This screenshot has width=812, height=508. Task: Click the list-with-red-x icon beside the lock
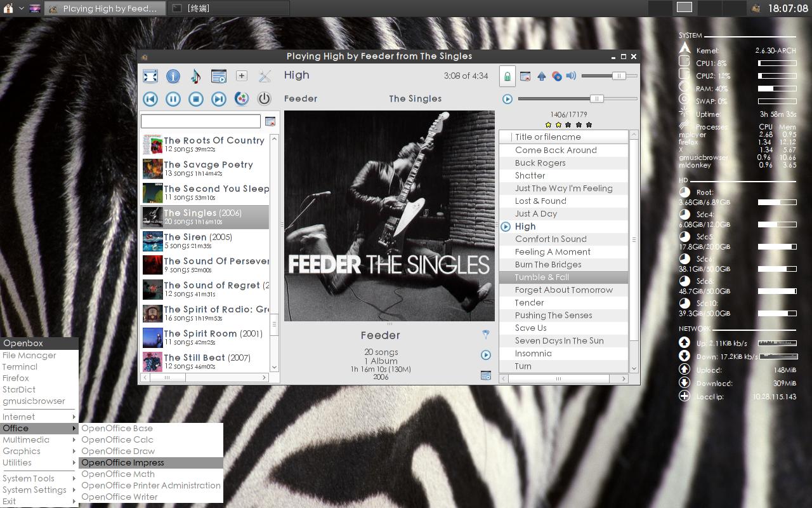[x=525, y=76]
